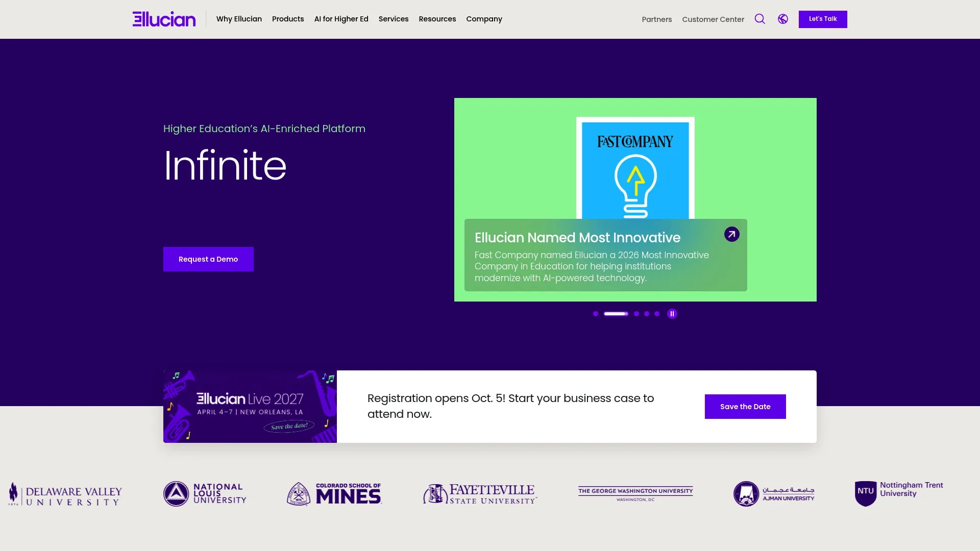Click the Fast Company award description paragraph
Screen dimensions: 980x551
[592, 266]
